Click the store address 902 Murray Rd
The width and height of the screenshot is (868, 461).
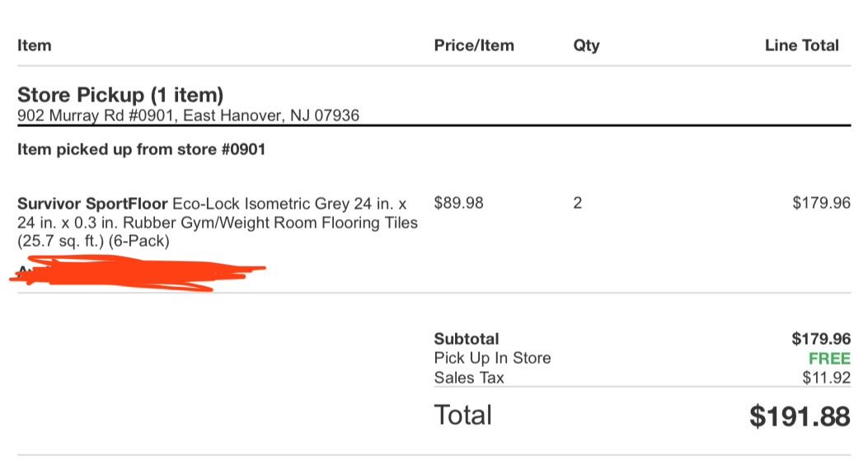pos(188,115)
